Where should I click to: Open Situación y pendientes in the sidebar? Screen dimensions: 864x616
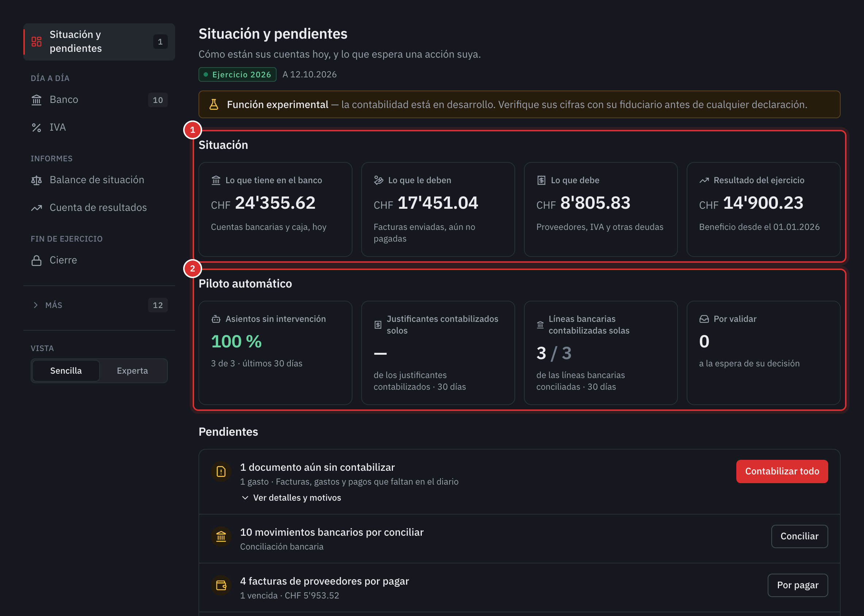[x=99, y=42]
